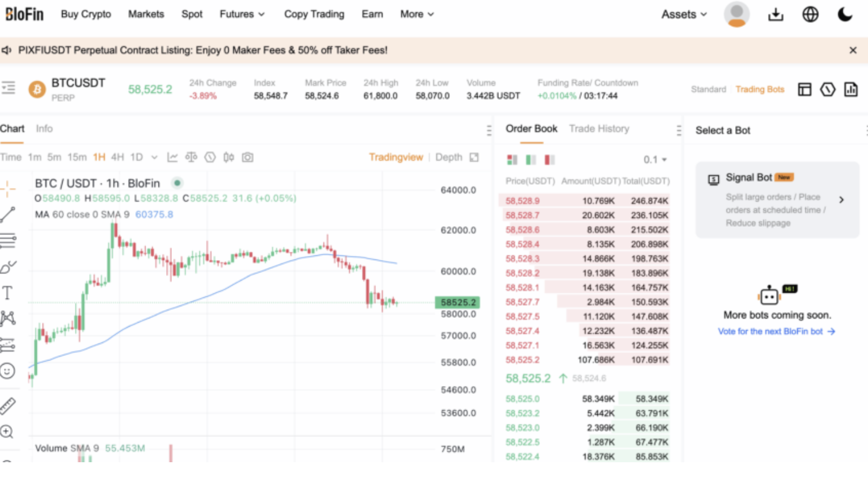
Task: Select the 15m timeframe
Action: click(x=77, y=157)
